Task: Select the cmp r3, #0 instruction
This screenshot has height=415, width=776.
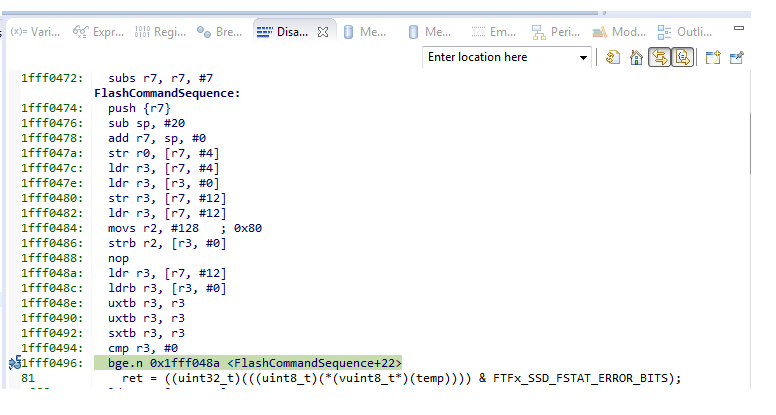Action: [143, 348]
